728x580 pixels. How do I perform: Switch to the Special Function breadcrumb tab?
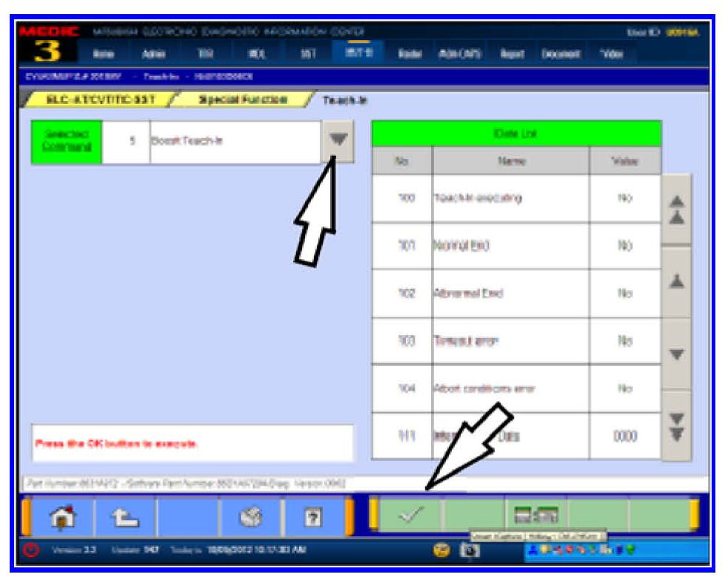click(242, 100)
